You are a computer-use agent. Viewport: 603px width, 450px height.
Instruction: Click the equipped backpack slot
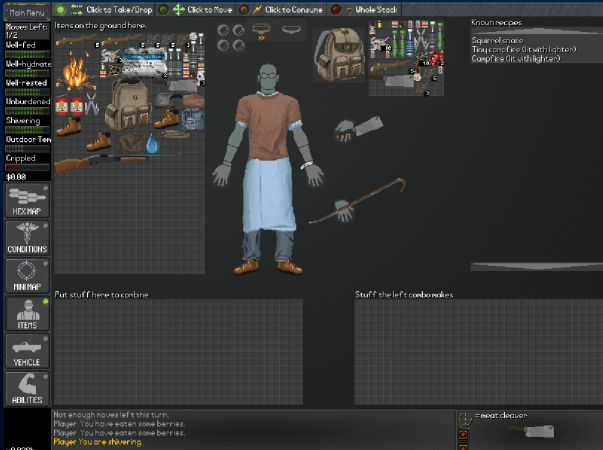pos(338,55)
